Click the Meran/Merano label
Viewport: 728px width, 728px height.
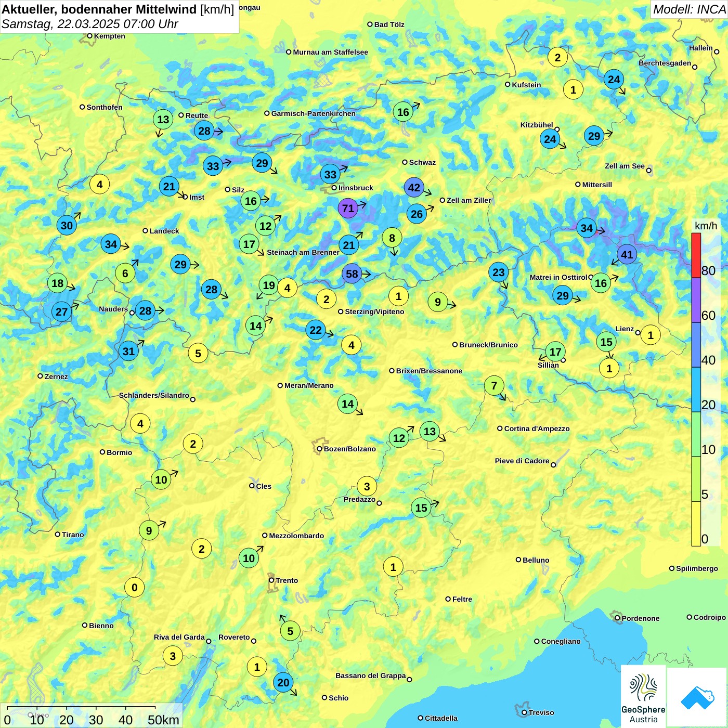[309, 385]
